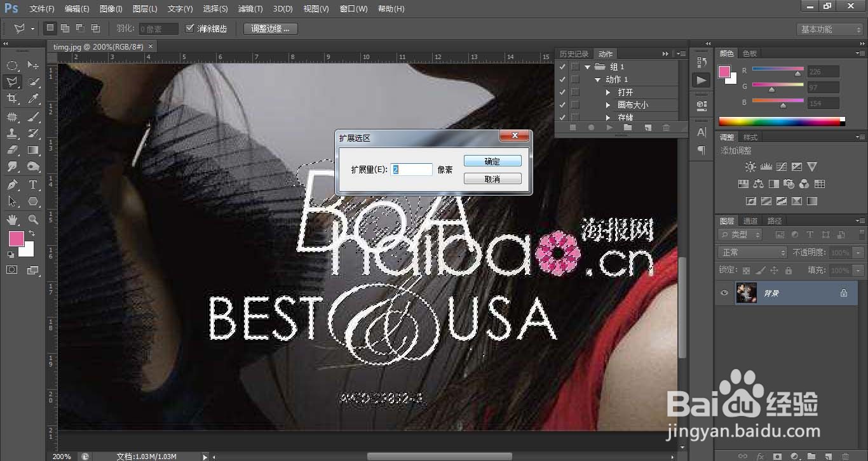Add a Color Balance adjustment
The image size is (868, 461).
758,184
